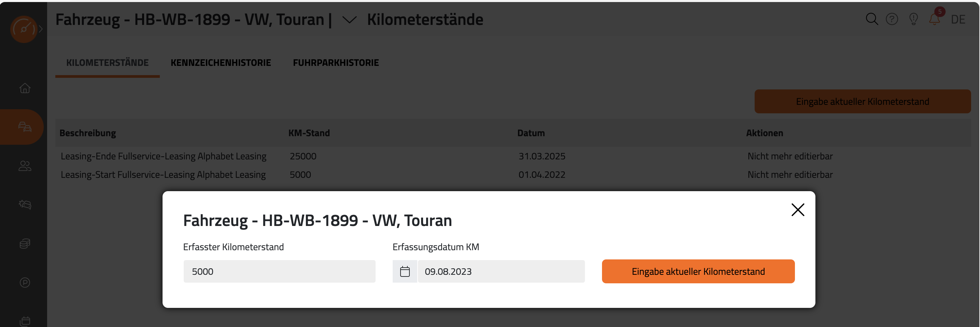Close the vehicle dialog with X
The image size is (980, 327).
(x=798, y=210)
